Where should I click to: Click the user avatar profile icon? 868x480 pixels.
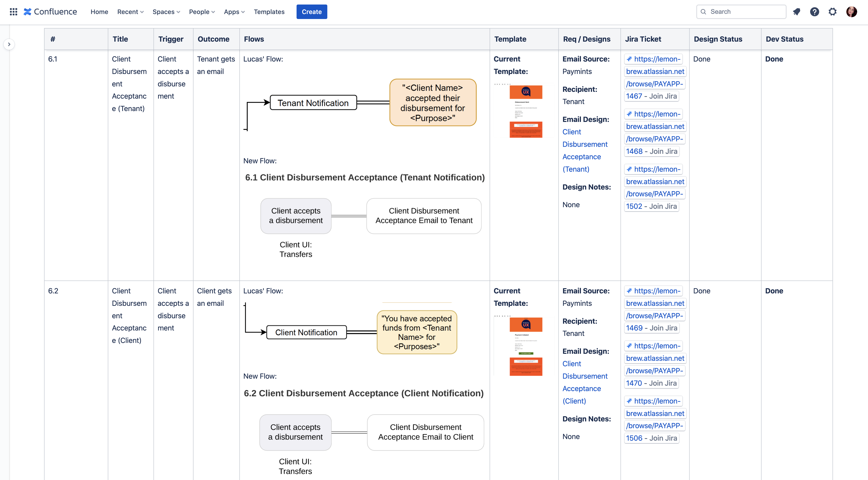(851, 12)
